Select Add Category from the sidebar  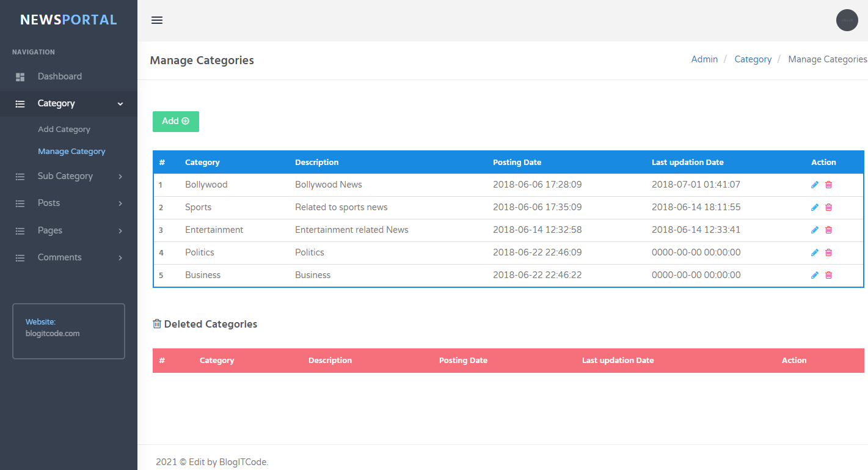[x=64, y=129]
